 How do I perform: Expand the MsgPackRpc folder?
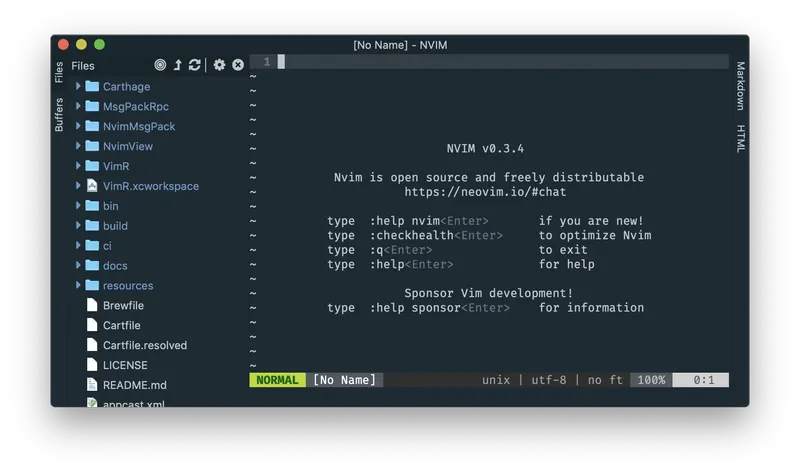click(x=78, y=106)
